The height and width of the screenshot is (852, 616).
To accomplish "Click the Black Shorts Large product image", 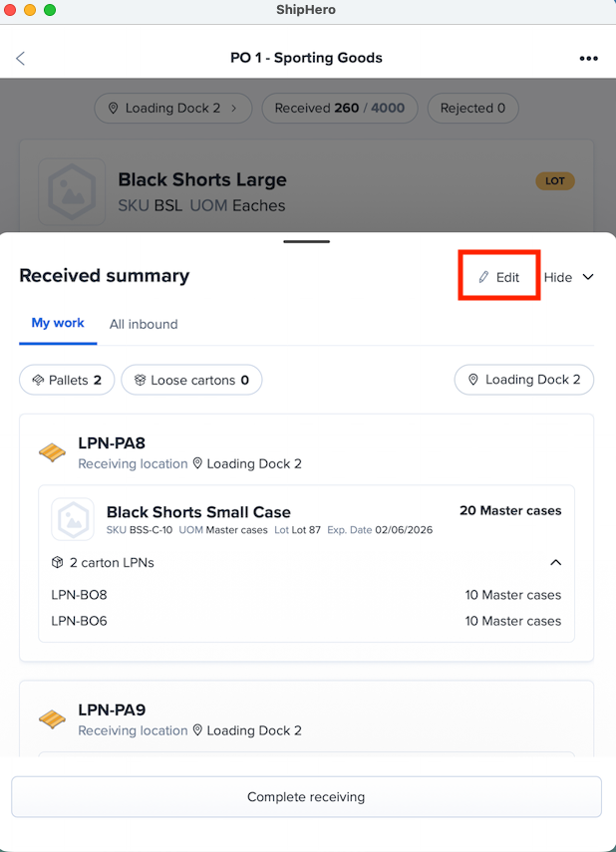I will (72, 191).
